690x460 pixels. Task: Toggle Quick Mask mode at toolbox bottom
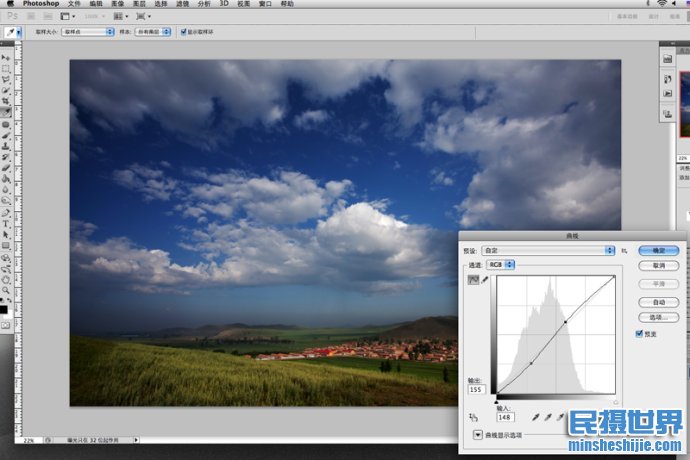pyautogui.click(x=6, y=325)
